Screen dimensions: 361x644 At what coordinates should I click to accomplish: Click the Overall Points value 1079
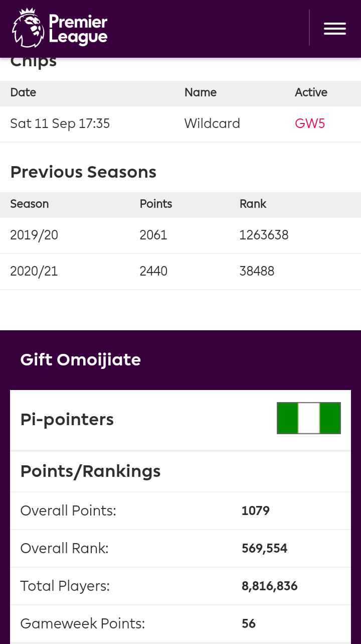click(256, 511)
